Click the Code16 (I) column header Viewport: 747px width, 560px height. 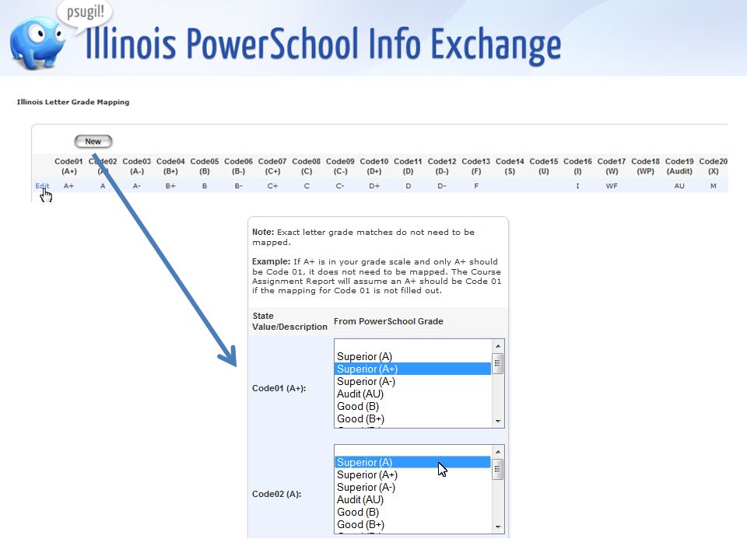point(578,166)
